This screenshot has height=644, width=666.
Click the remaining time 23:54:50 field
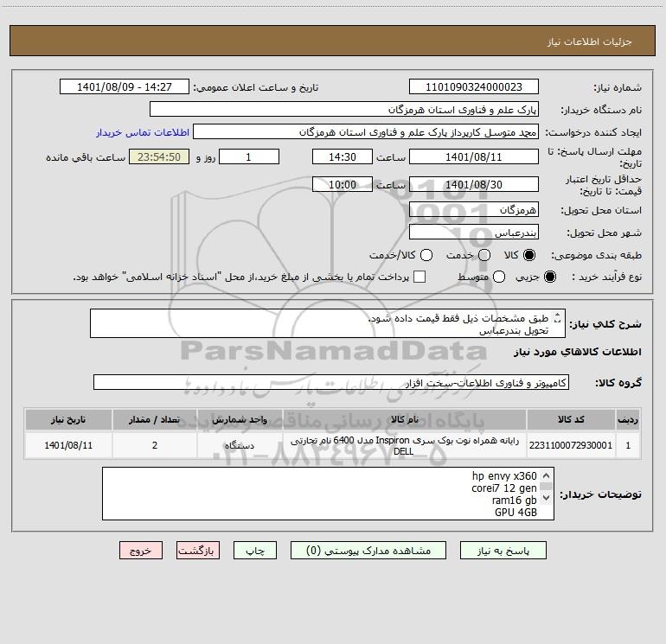click(159, 156)
